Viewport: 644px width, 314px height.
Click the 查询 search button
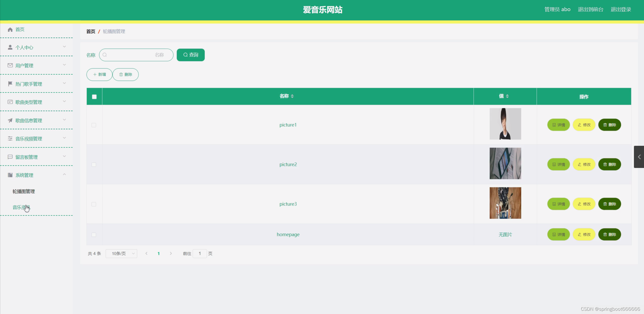coord(191,55)
